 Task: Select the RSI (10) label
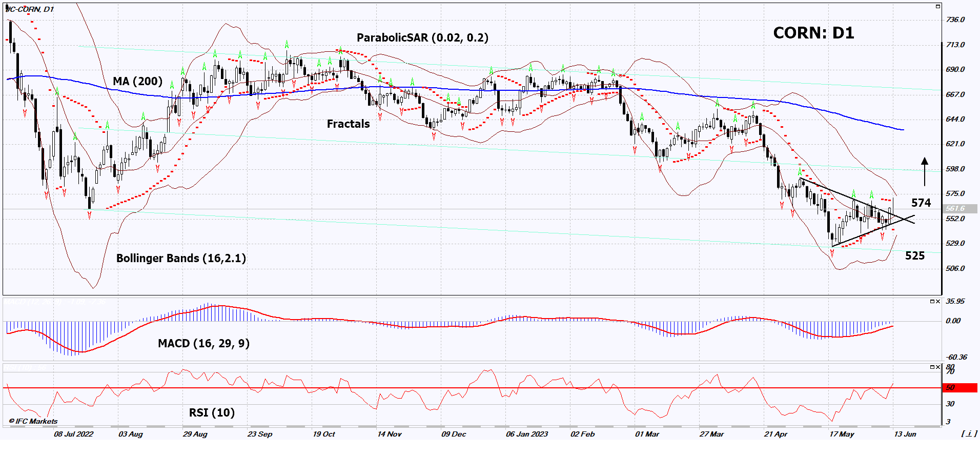(x=212, y=413)
